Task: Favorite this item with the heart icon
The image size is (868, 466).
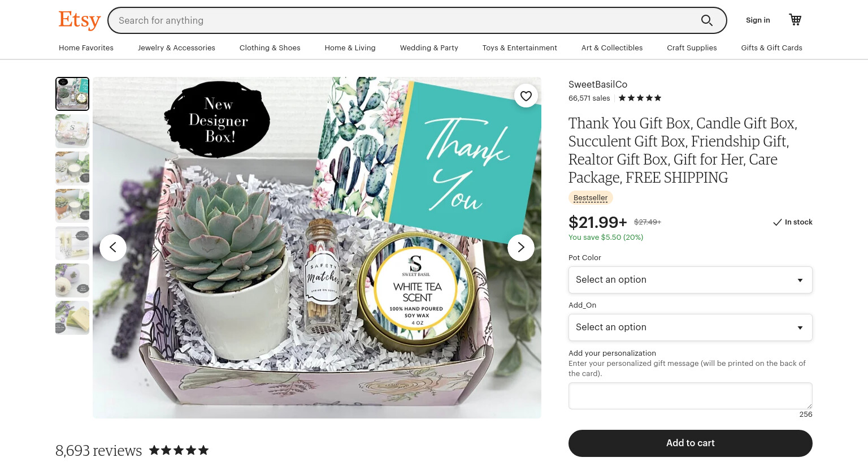Action: click(x=526, y=96)
